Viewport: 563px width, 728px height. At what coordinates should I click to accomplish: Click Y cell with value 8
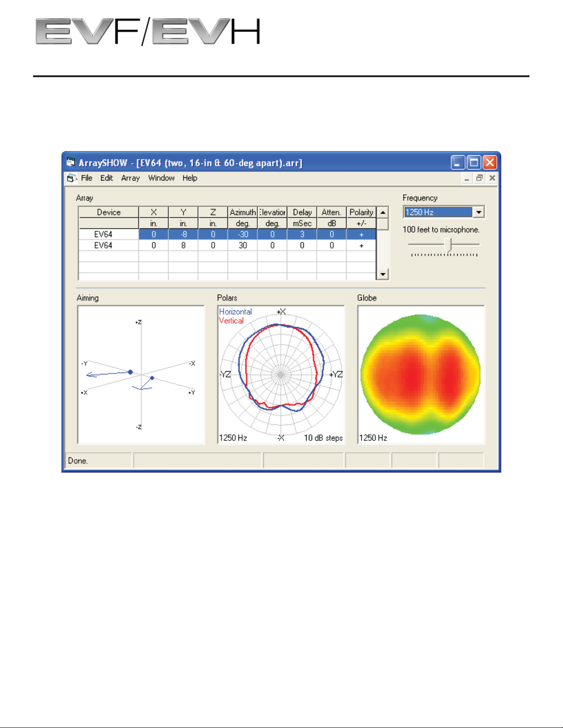tap(183, 245)
